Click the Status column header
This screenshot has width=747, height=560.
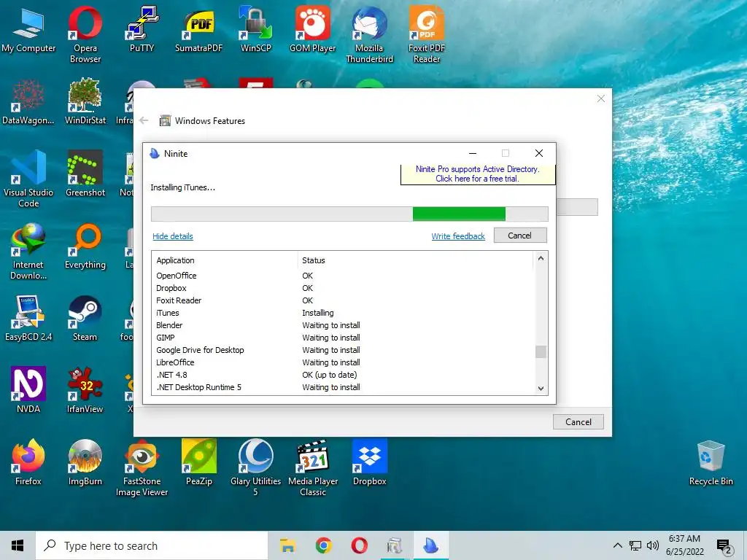pyautogui.click(x=414, y=260)
